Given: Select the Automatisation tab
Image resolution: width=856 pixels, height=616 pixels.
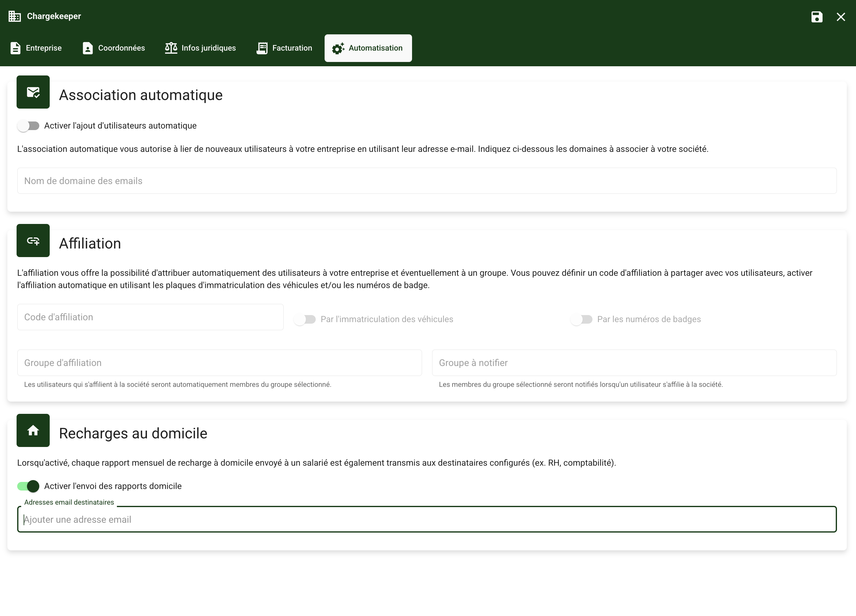Looking at the screenshot, I should coord(368,48).
